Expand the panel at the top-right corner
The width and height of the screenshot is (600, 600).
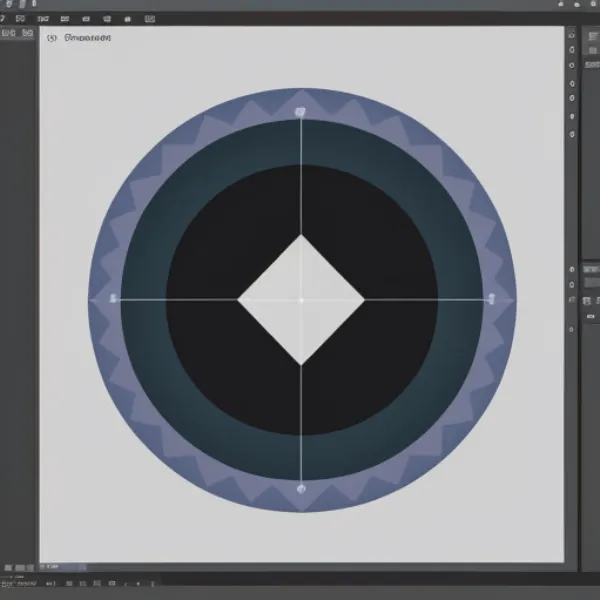tap(590, 34)
